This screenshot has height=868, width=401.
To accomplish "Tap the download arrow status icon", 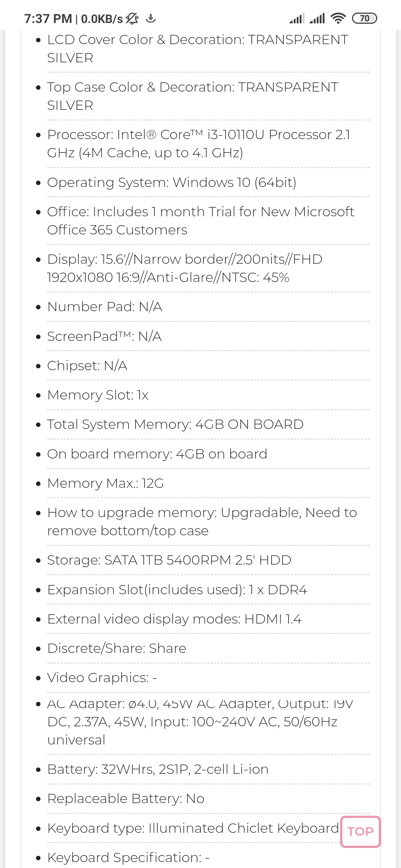I will coord(151,18).
